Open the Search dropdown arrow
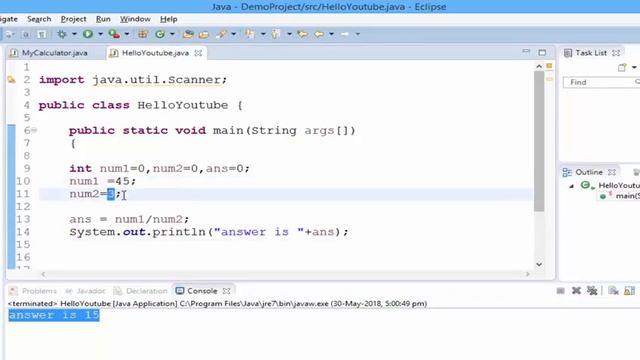The image size is (640, 360). tap(233, 34)
